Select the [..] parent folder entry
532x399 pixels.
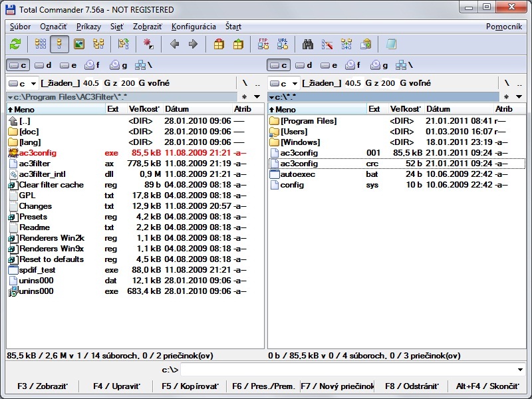135,121
